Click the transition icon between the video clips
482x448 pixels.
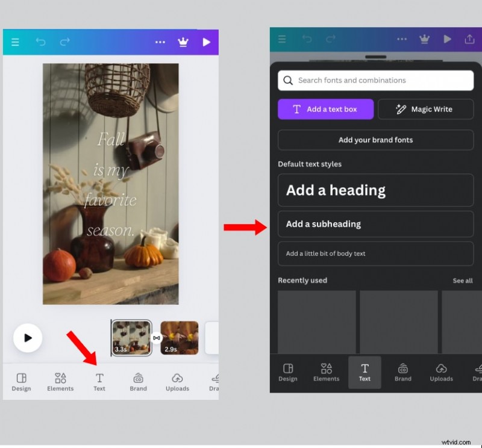coord(156,338)
